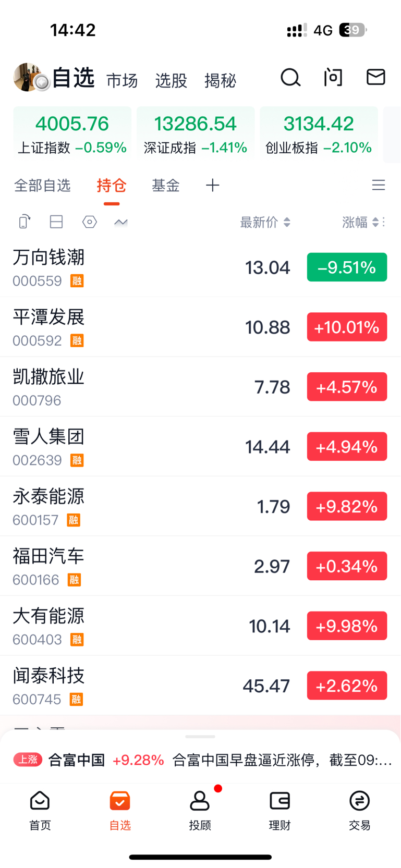
Task: Expand the bottom sheet drag handle
Action: [x=200, y=737]
